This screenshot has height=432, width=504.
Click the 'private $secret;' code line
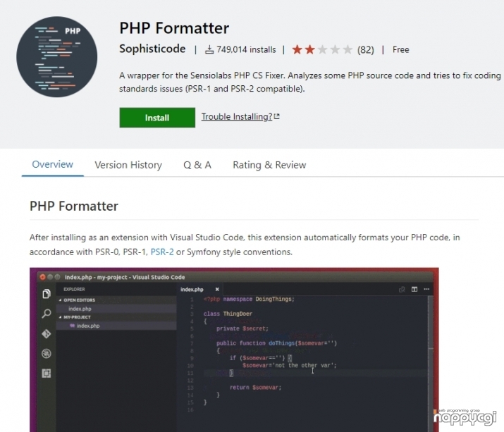(x=242, y=328)
